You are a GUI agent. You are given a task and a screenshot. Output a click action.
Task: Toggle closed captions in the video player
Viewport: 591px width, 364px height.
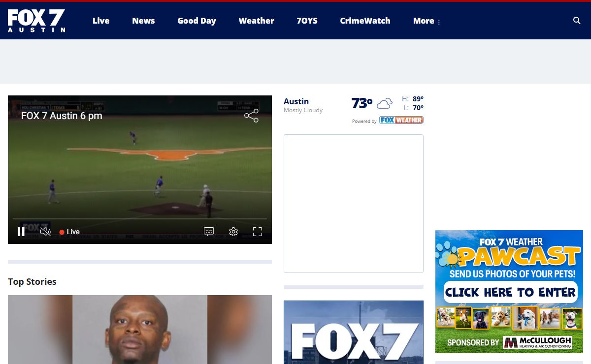click(x=209, y=232)
